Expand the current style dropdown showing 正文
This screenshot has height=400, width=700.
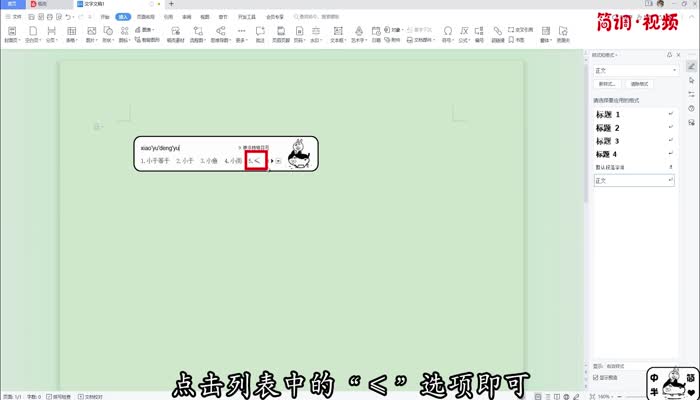click(637, 71)
